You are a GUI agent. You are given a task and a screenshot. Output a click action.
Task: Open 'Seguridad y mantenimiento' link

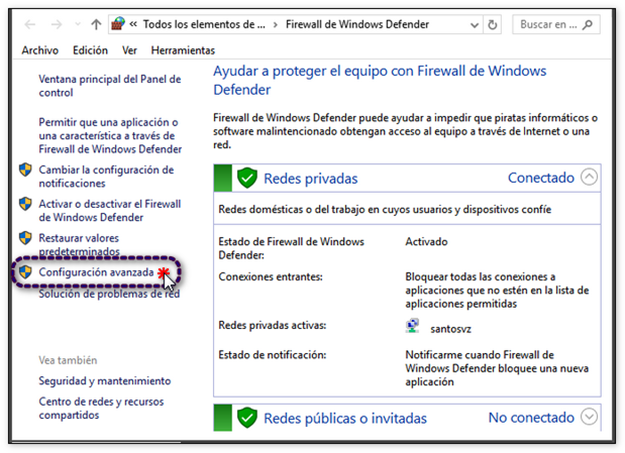pyautogui.click(x=104, y=381)
